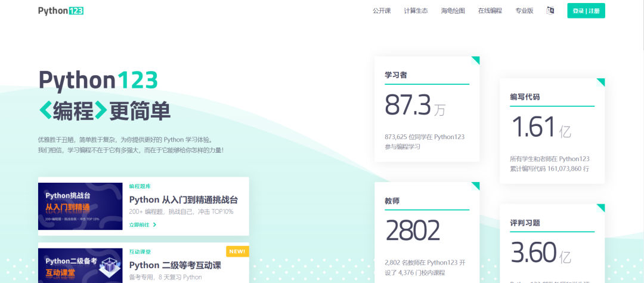Click the 3.60 亿 exercises count
Image resolution: width=644 pixels, height=283 pixels.
[540, 253]
